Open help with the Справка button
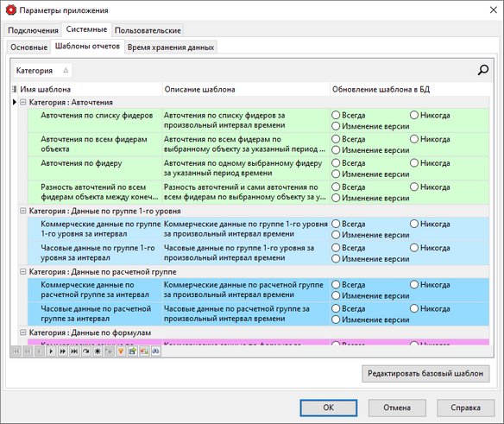Viewport: 504px width, 424px height. pyautogui.click(x=465, y=408)
